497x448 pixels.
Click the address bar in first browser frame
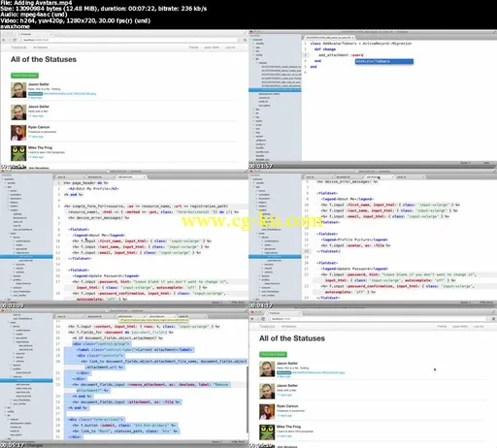[129, 40]
